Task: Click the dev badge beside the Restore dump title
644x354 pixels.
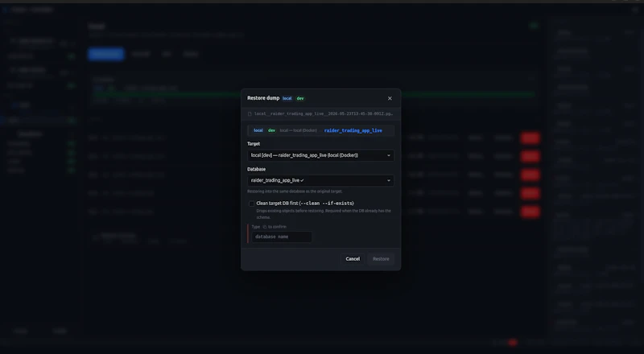Action: pos(300,99)
